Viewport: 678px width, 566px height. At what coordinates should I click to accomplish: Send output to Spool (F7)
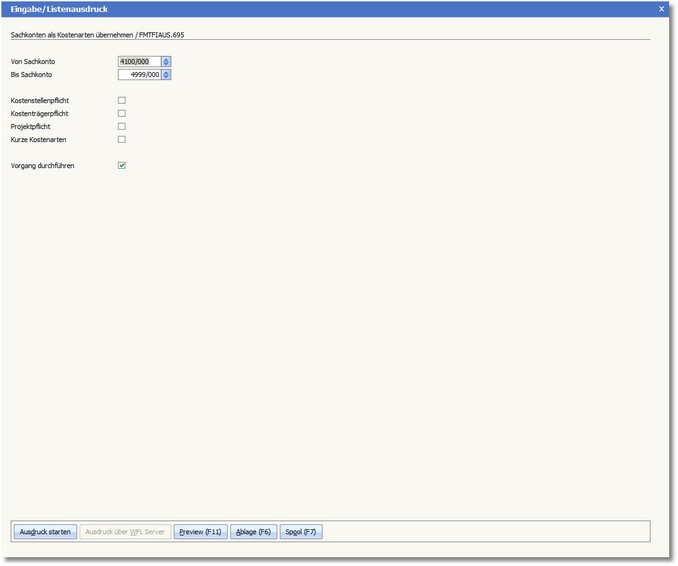click(301, 532)
